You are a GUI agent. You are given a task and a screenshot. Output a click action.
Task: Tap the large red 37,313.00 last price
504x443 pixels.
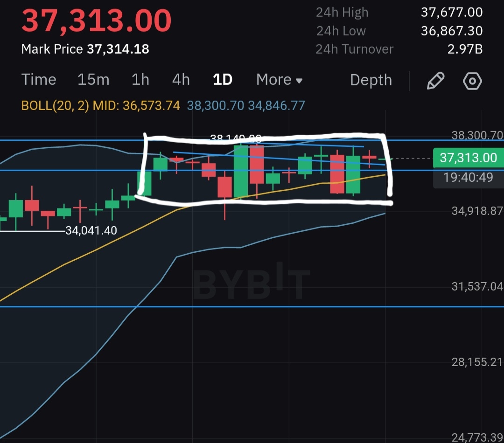tap(97, 21)
